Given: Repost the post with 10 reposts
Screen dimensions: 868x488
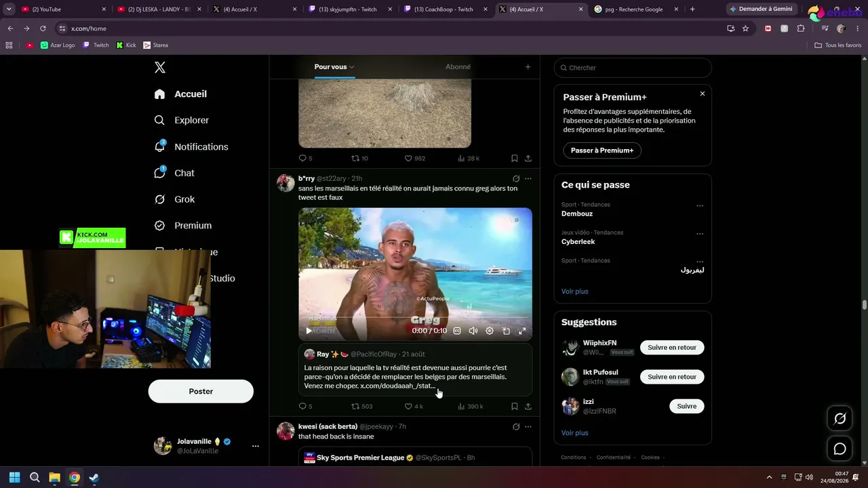Looking at the screenshot, I should pos(359,158).
